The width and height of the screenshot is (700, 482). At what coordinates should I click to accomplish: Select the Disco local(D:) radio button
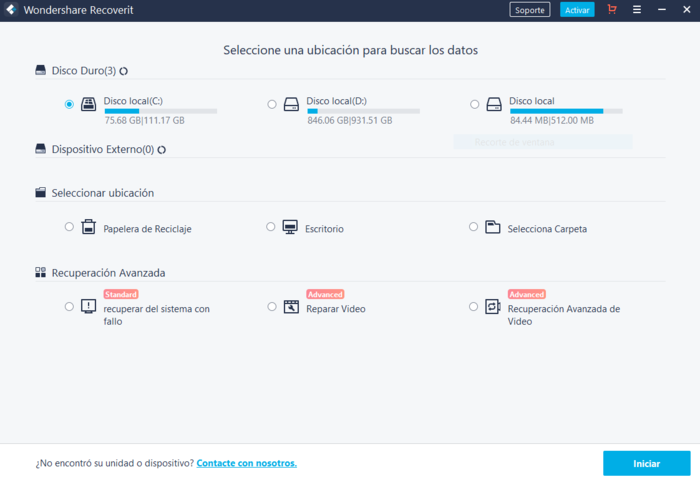pos(272,104)
